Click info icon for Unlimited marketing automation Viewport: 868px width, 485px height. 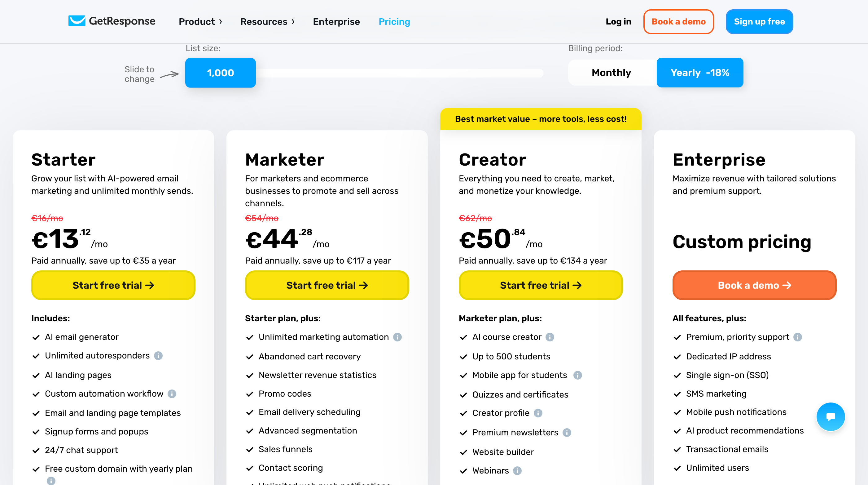pos(398,337)
